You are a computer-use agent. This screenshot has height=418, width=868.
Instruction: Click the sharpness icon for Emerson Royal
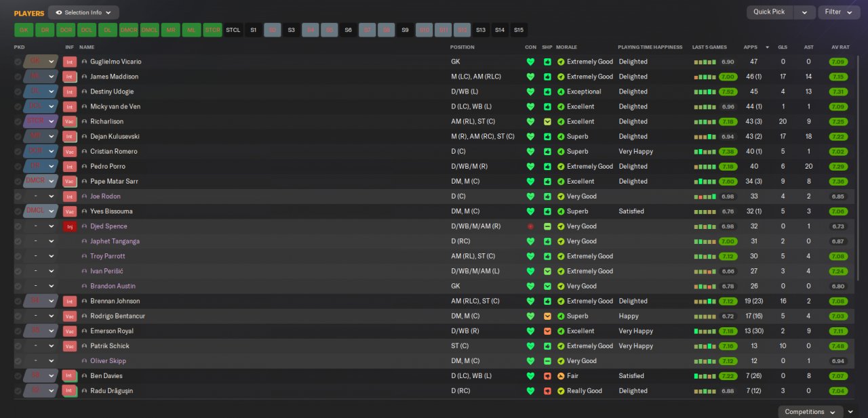coord(547,331)
